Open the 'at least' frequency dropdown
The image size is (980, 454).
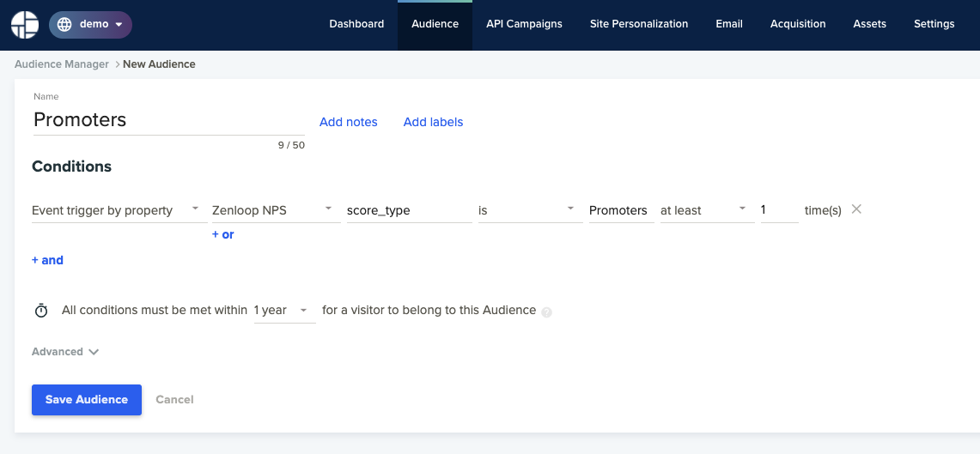707,210
